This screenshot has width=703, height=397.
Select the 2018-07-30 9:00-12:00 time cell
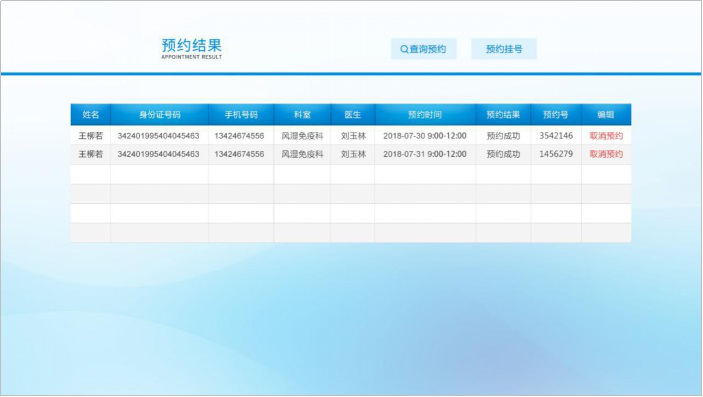pos(425,136)
